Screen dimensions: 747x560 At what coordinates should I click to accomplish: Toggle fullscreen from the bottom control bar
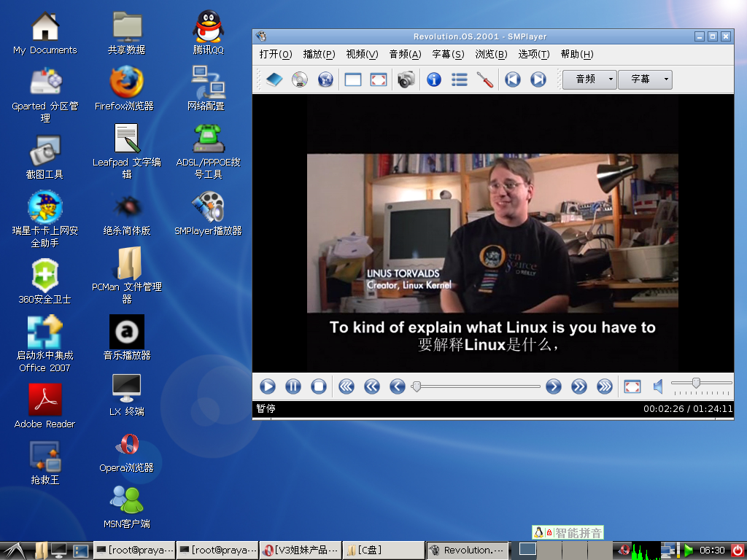pyautogui.click(x=632, y=386)
